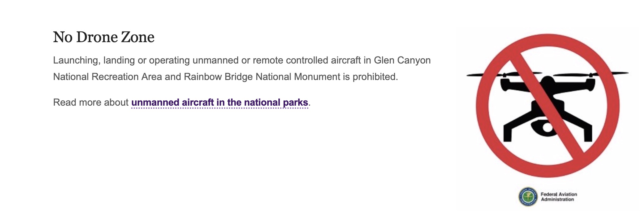Click the drone's left propeller blade
Image resolution: width=644 pixels, height=218 pixels.
tap(504, 74)
